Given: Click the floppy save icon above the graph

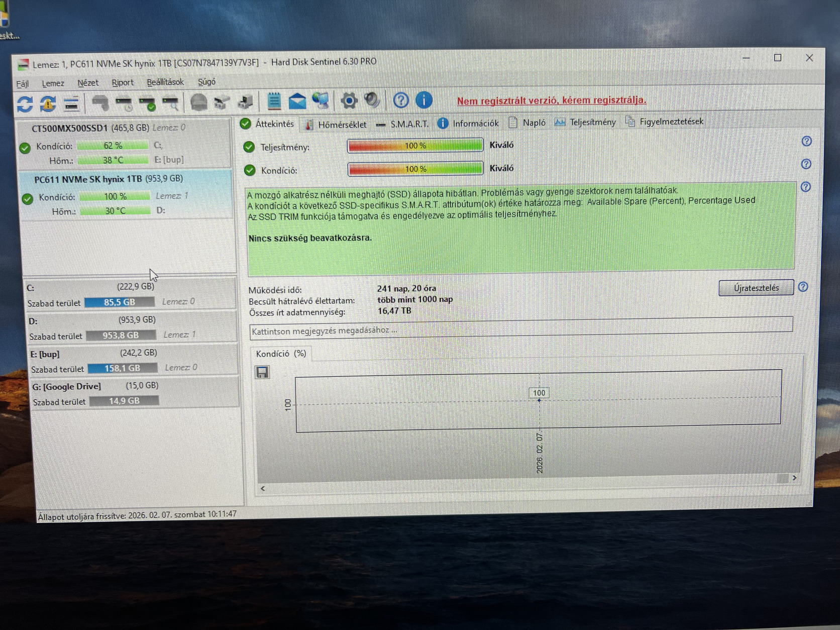Looking at the screenshot, I should pos(262,372).
